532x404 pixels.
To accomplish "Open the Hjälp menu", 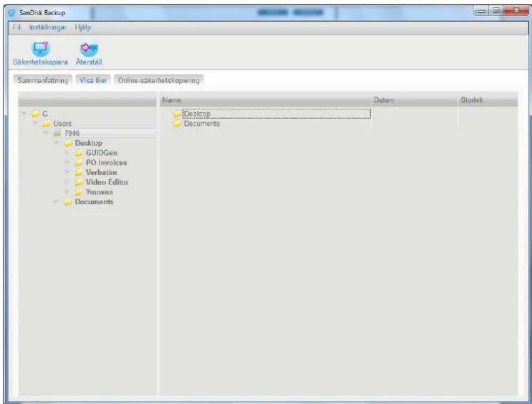I will tap(83, 27).
